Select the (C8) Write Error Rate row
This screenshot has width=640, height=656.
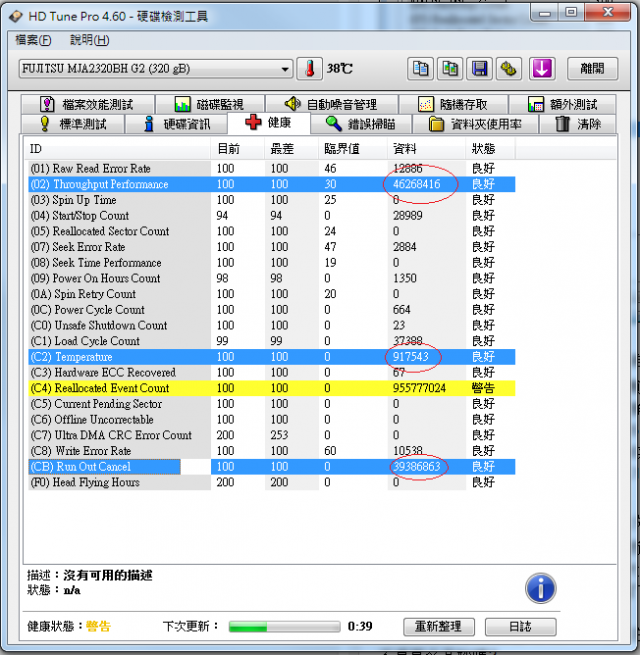tap(271, 451)
